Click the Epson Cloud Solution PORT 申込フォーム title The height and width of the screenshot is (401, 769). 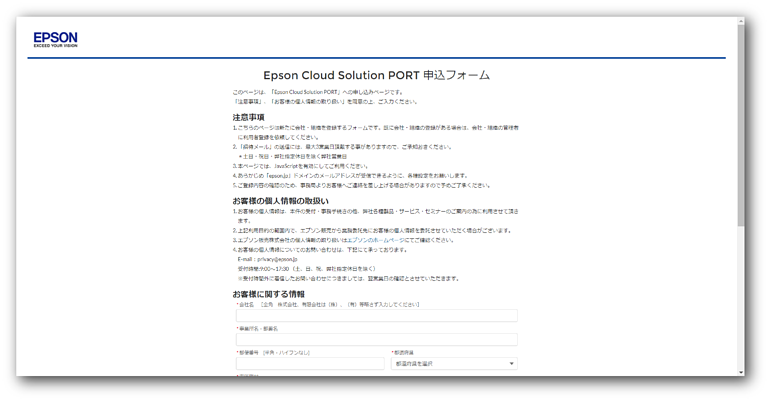pyautogui.click(x=376, y=75)
